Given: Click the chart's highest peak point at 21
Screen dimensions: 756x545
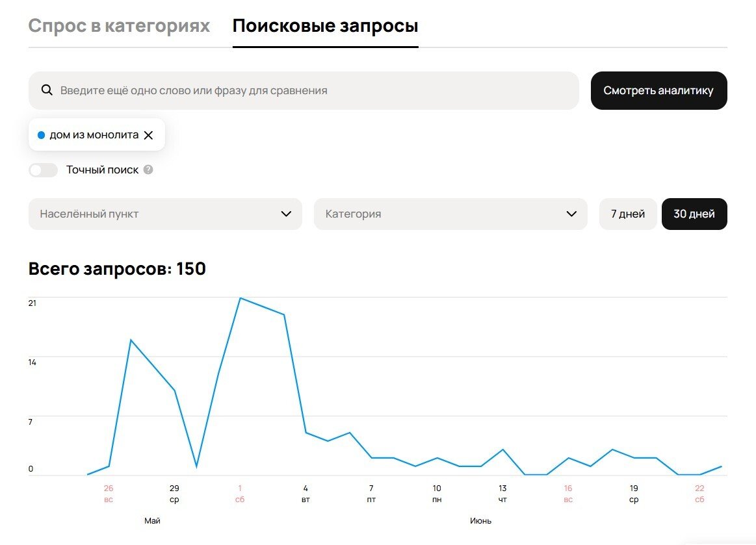Looking at the screenshot, I should [241, 298].
